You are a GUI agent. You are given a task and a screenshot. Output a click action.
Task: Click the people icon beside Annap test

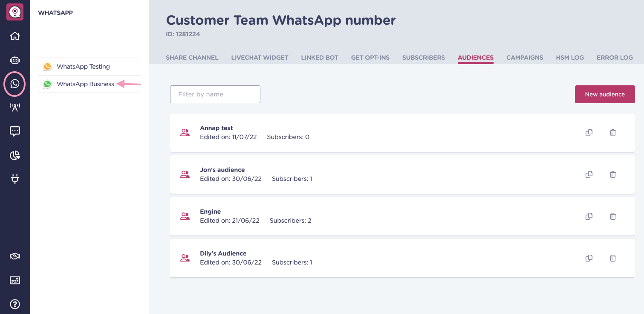click(x=185, y=133)
